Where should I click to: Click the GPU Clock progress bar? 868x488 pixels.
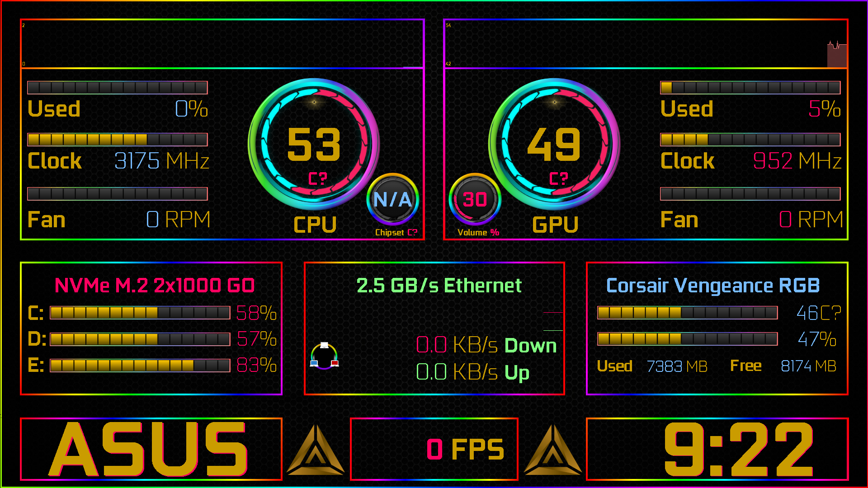[x=750, y=139]
